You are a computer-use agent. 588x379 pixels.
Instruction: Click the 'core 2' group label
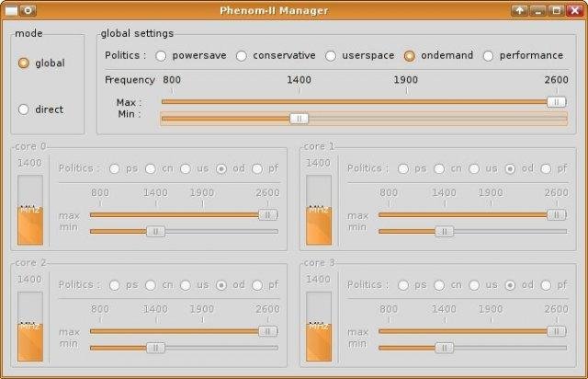tap(30, 262)
